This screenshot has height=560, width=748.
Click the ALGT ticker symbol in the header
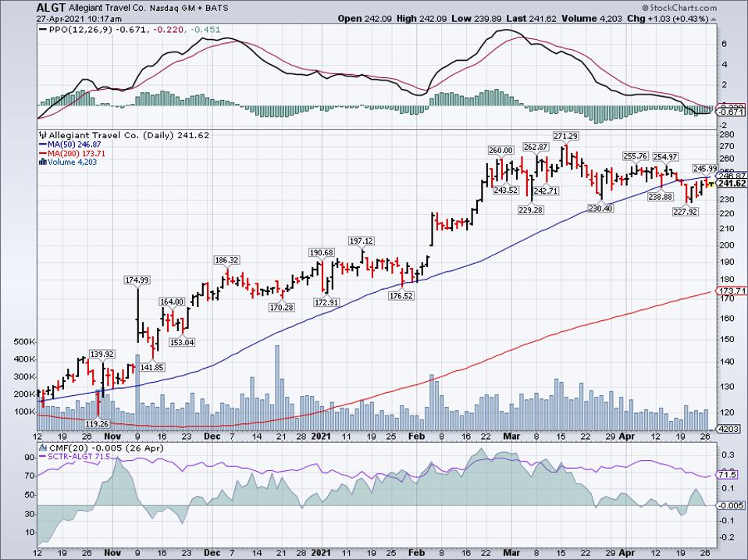click(x=52, y=8)
